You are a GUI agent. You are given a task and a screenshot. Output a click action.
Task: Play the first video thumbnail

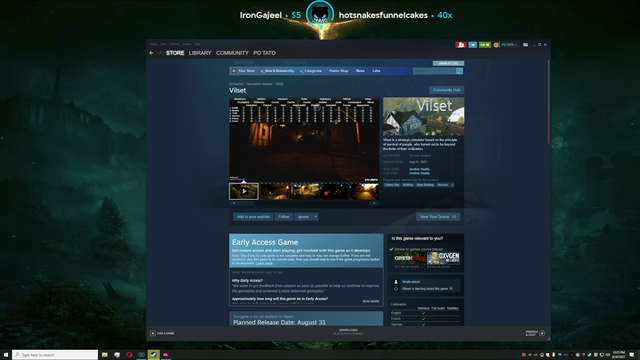tap(244, 191)
